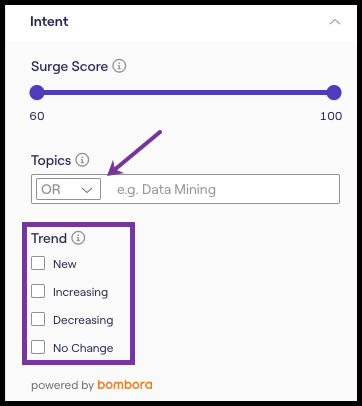Click the minimum Surge Score handle at 60
362x406 pixels.
[x=37, y=93]
